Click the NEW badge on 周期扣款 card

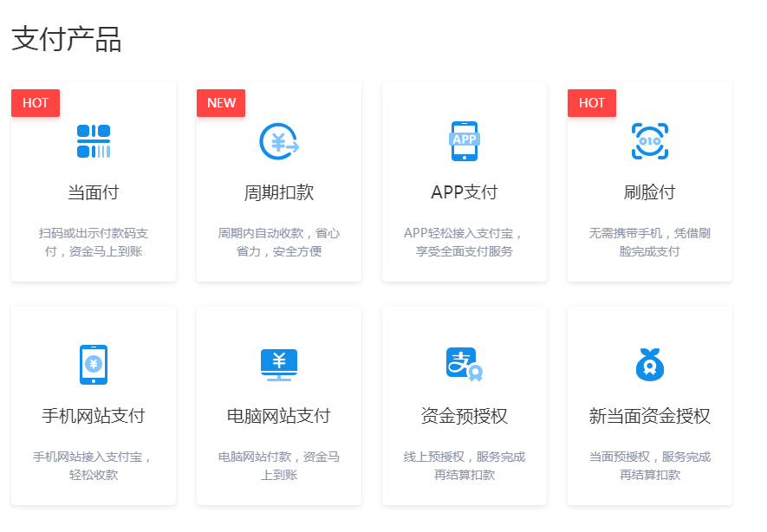point(221,103)
